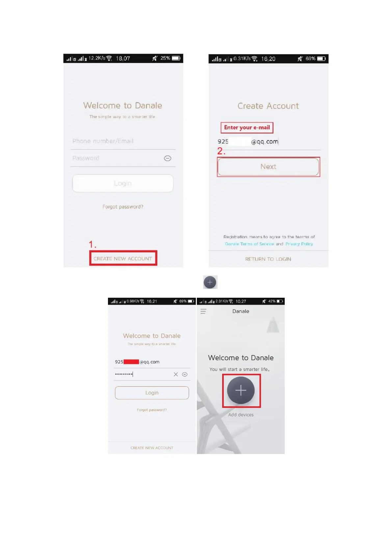The height and width of the screenshot is (554, 392).
Task: Tap the large Add devices plus button
Action: 241,390
